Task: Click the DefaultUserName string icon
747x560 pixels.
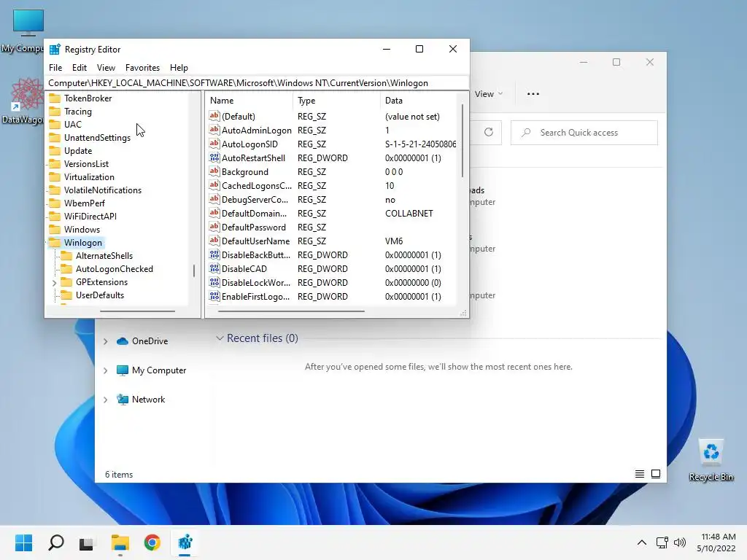Action: coord(214,241)
